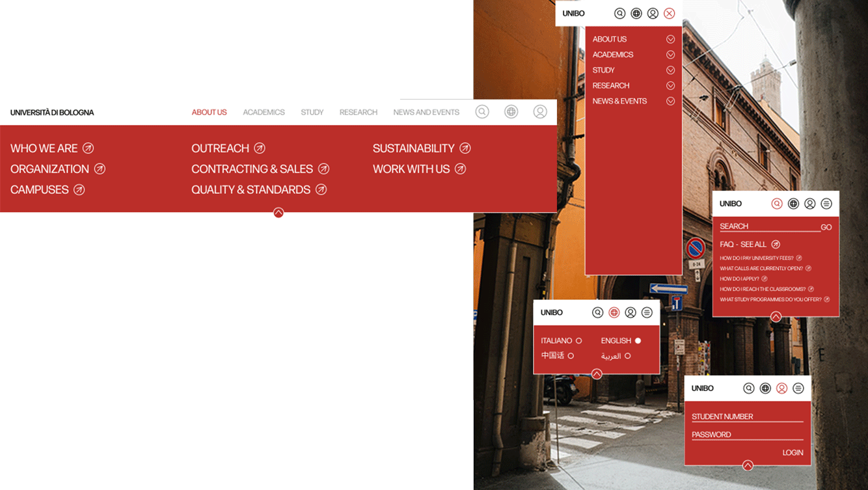Image resolution: width=868 pixels, height=490 pixels.
Task: Click the red search icon in search panel header
Action: click(777, 204)
